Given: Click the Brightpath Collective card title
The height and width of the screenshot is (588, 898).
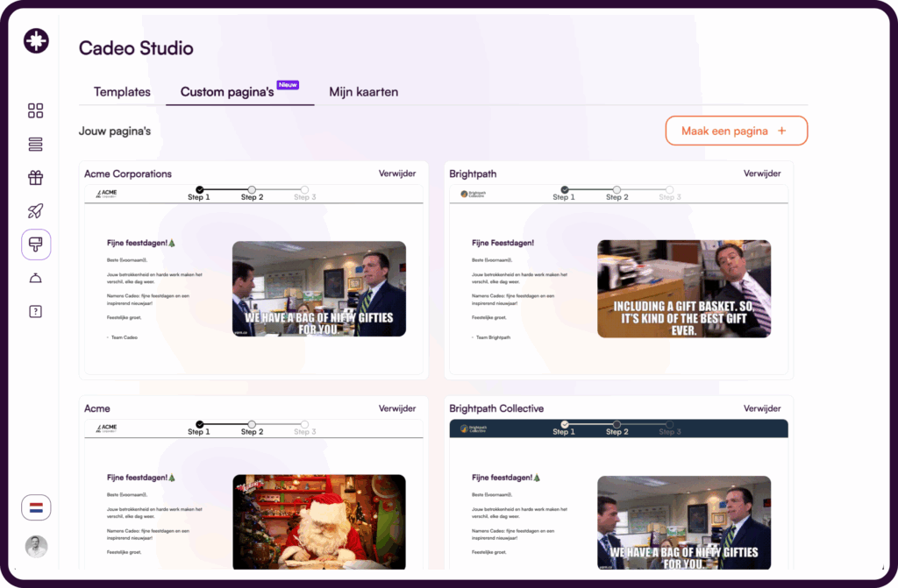Looking at the screenshot, I should [x=496, y=408].
